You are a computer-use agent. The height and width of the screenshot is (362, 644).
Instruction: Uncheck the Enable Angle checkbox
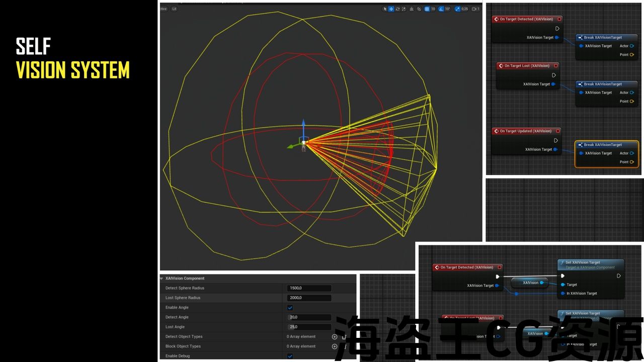[x=290, y=308]
